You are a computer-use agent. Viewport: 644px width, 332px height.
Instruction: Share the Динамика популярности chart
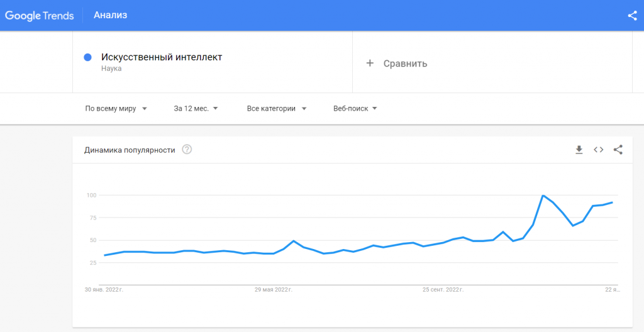pos(618,150)
